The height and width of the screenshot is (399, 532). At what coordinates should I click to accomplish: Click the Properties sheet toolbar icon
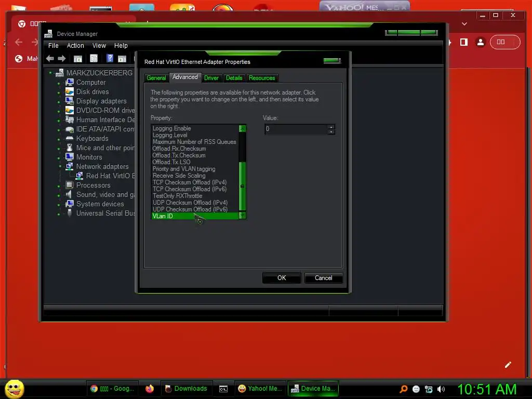pyautogui.click(x=94, y=58)
